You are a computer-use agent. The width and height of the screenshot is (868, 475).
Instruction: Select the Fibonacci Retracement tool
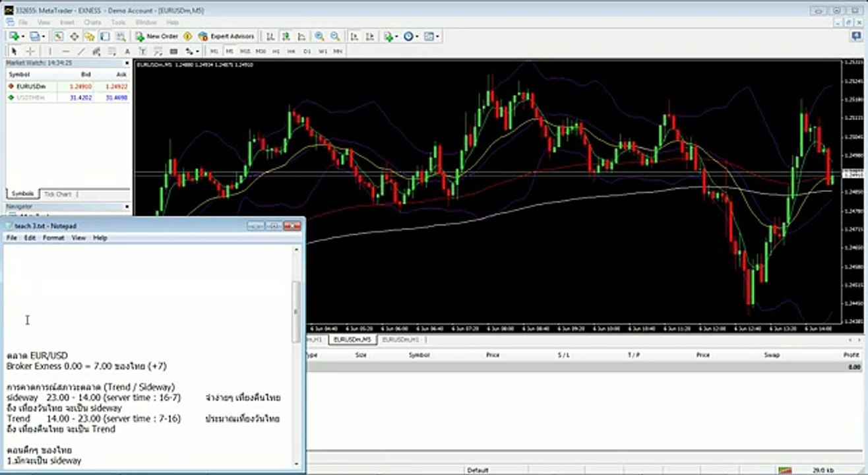pos(111,51)
